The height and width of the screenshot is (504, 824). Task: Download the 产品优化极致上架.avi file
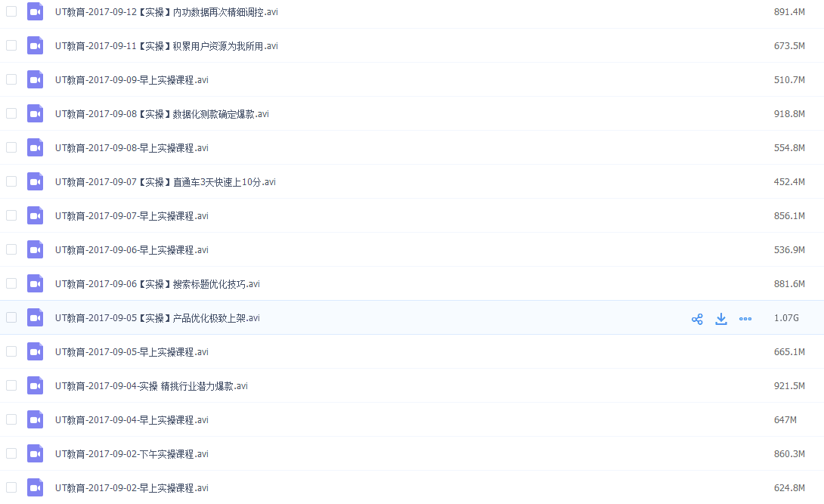tap(721, 319)
